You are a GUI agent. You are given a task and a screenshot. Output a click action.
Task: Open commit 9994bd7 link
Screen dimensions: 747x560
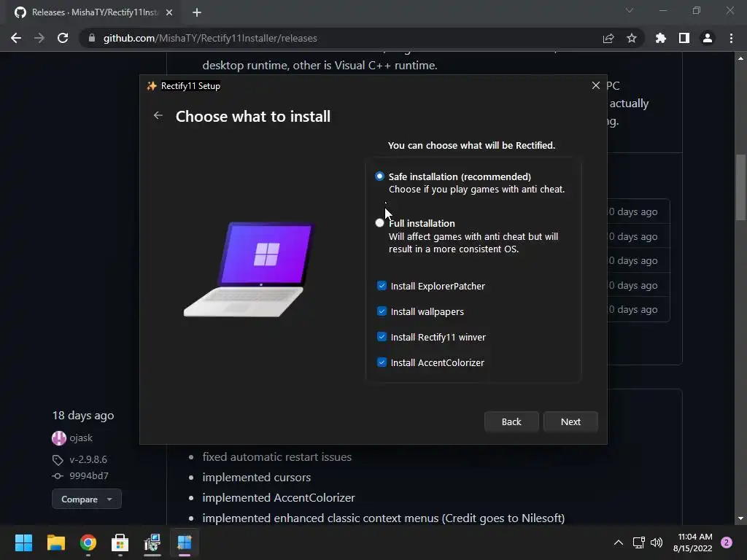pyautogui.click(x=88, y=475)
